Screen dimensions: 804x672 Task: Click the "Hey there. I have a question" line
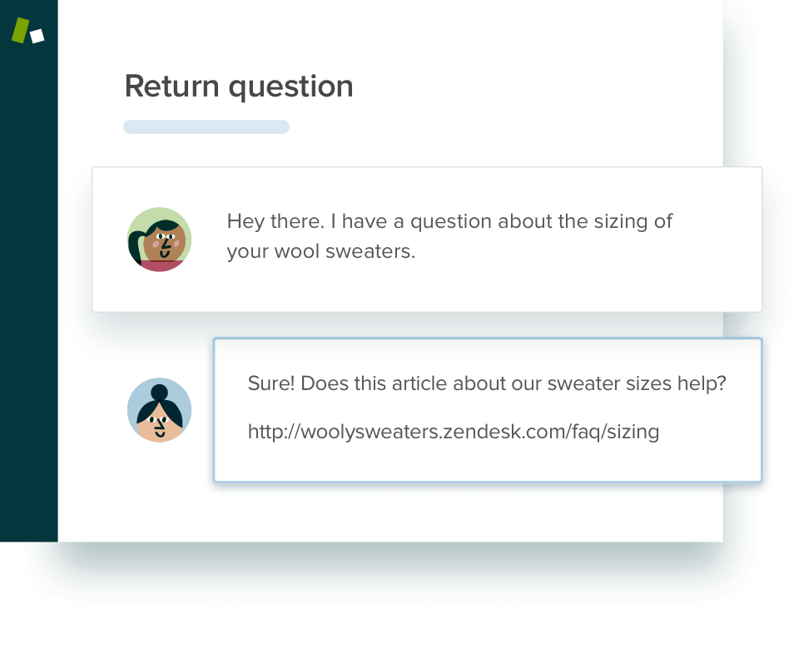tap(449, 221)
